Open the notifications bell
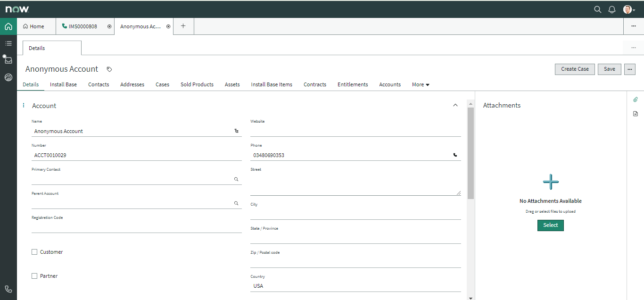 (x=612, y=9)
